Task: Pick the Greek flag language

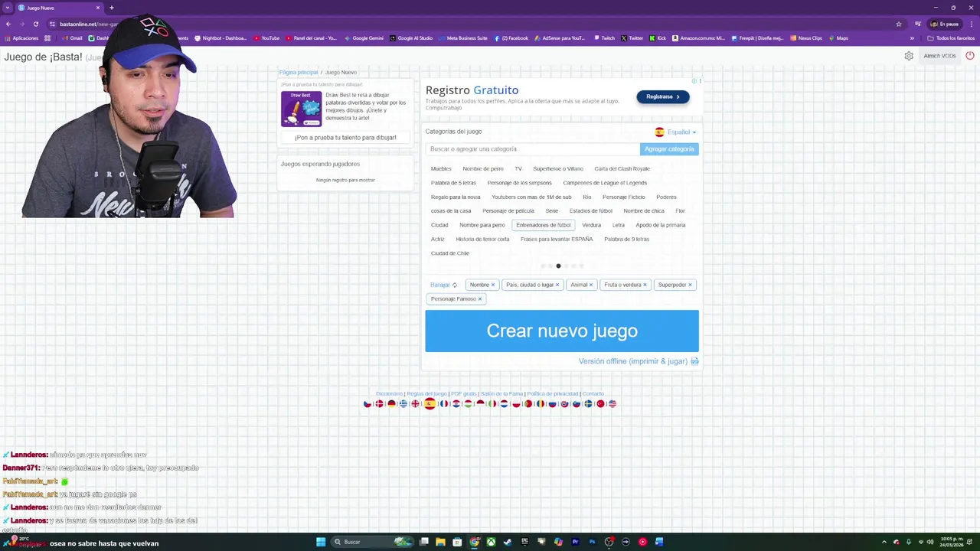Action: (x=403, y=404)
